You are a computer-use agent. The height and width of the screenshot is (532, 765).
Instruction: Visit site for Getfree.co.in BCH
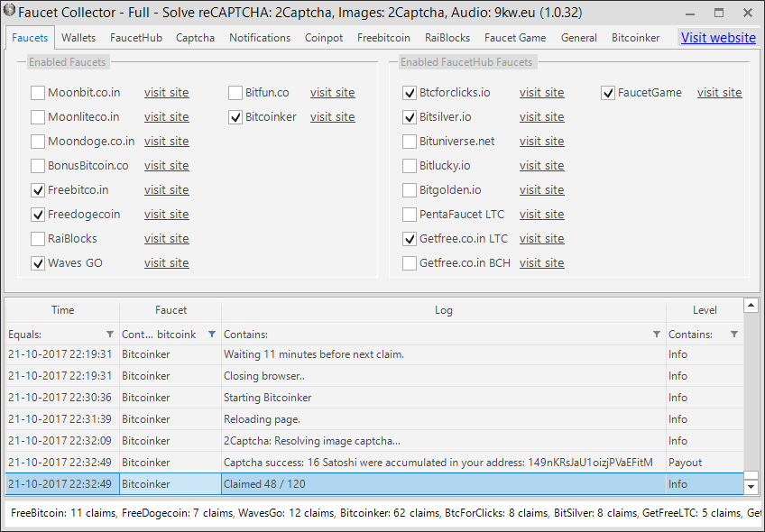(x=541, y=263)
